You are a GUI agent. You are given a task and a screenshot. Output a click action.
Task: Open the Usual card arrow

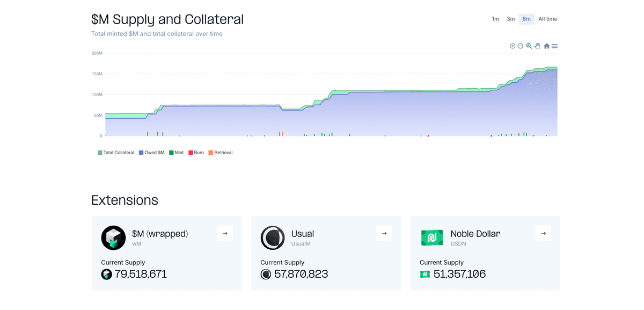point(384,233)
